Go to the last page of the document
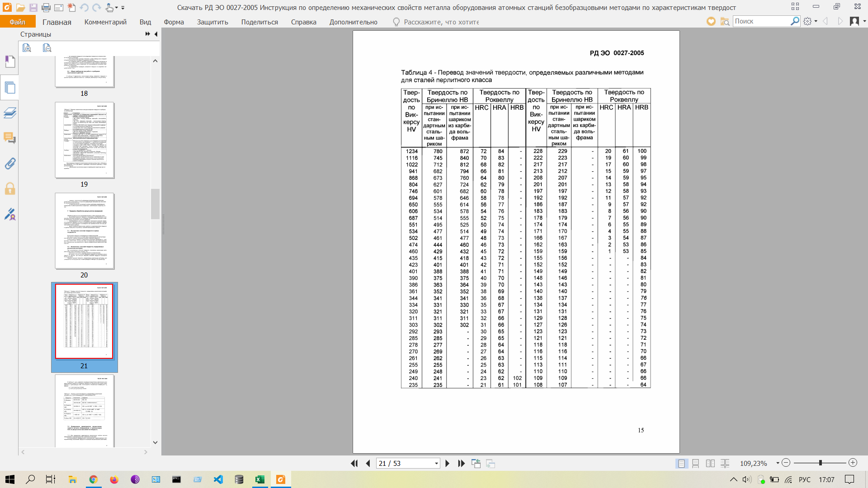The image size is (868, 488). pos(461,464)
